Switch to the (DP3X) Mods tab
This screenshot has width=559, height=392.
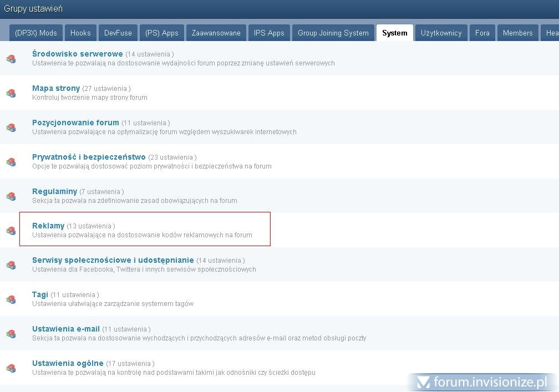coord(36,33)
